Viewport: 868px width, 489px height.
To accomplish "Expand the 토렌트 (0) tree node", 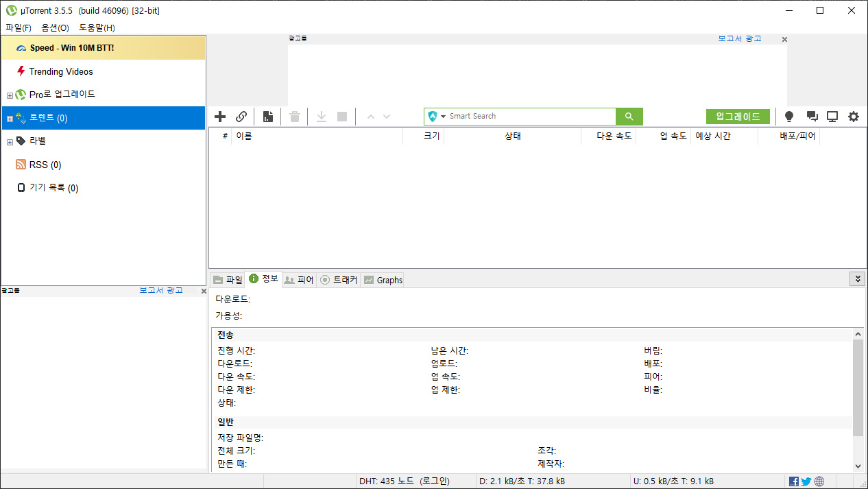I will point(10,119).
